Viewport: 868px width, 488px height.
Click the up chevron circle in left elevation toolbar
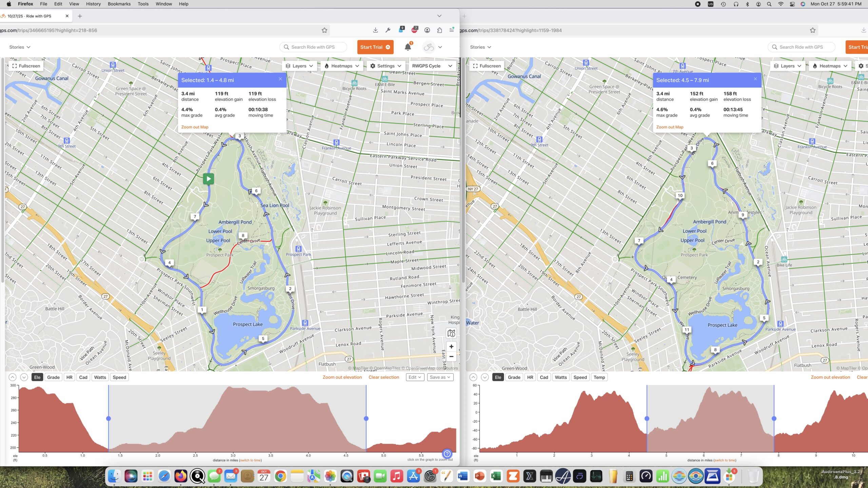(12, 377)
